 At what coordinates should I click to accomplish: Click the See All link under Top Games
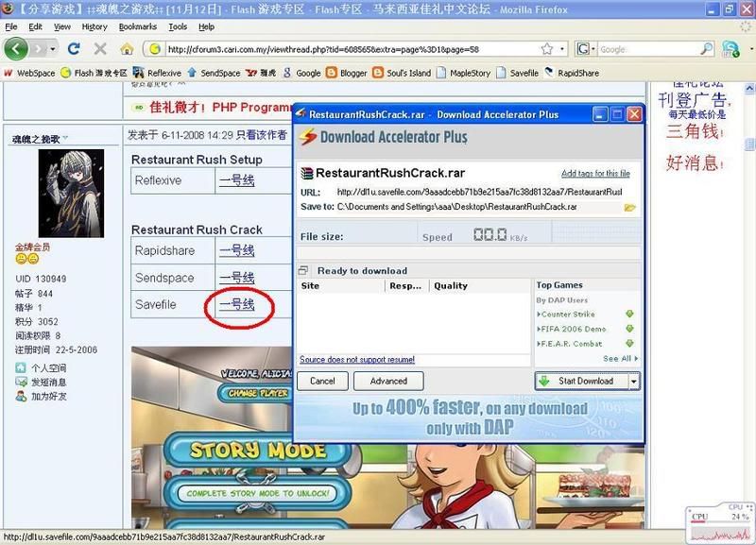[x=620, y=359]
